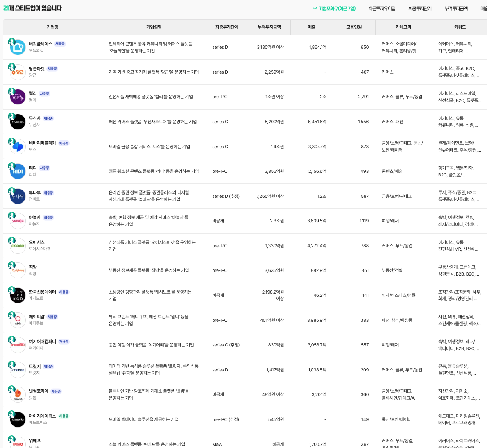Screen dimensions: 487x448
Task: Click the 키워드 column header
Action: pos(460,27)
